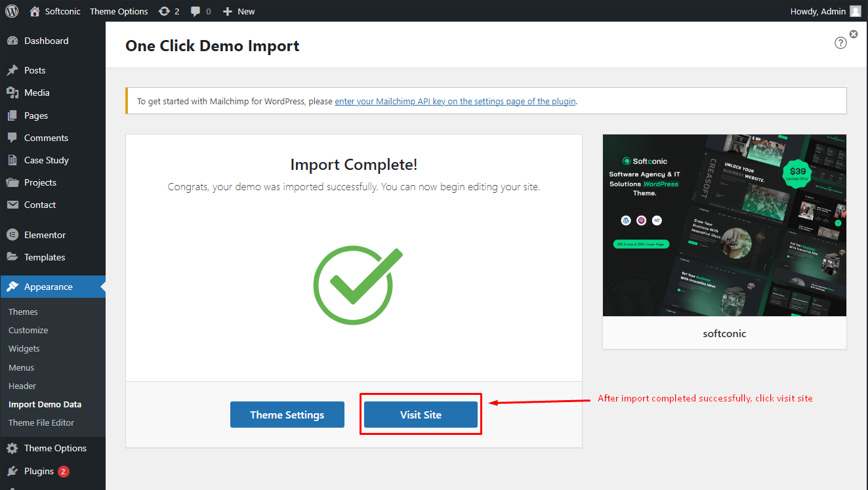Click the Theme Settings button

287,415
